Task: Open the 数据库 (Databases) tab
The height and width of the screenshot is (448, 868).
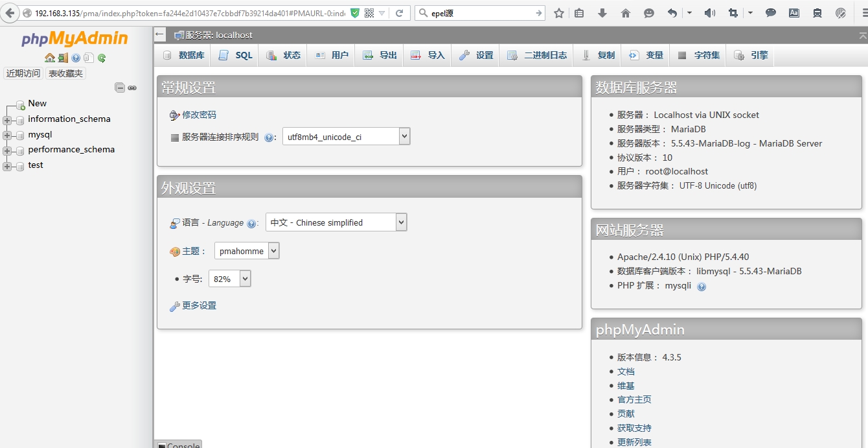Action: point(183,56)
